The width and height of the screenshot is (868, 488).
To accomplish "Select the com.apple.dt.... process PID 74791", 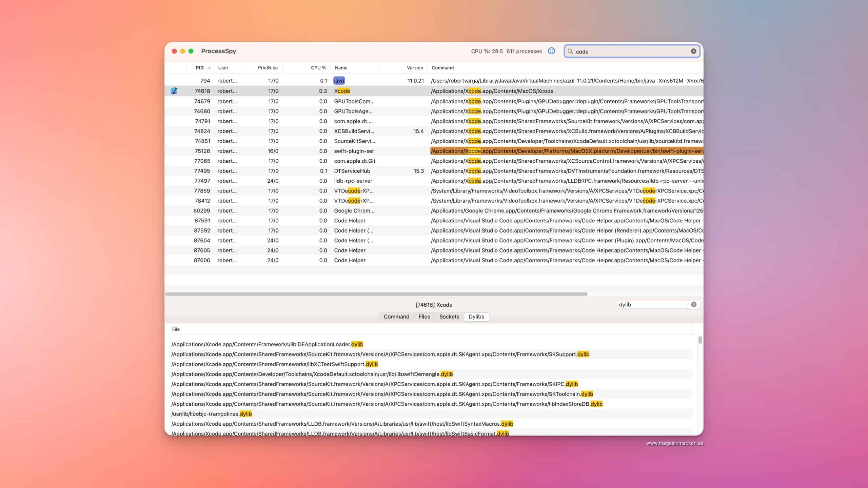I will pyautogui.click(x=434, y=121).
